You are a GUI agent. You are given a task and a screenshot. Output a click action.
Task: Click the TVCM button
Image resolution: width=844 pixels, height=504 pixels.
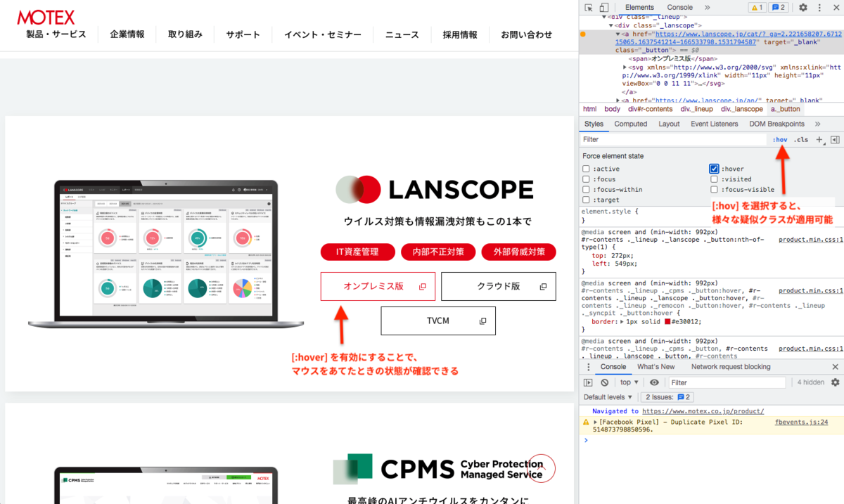coord(438,321)
